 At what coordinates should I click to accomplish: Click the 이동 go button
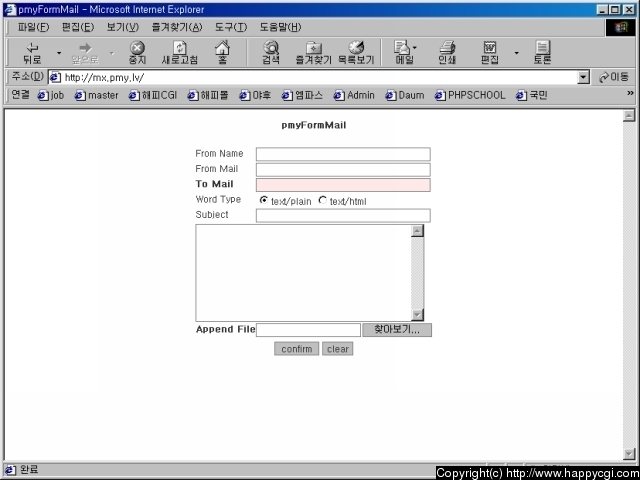click(614, 77)
